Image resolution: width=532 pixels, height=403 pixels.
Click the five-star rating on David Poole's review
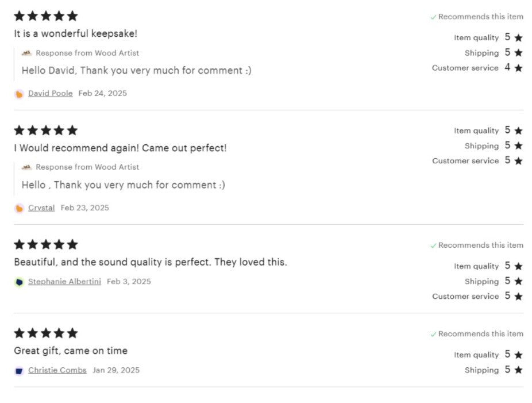tap(46, 16)
